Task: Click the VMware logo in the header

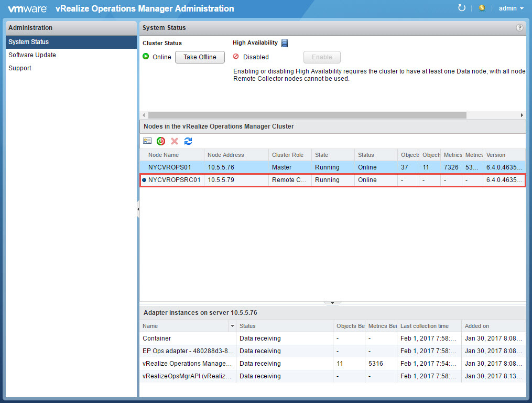Action: [x=27, y=9]
